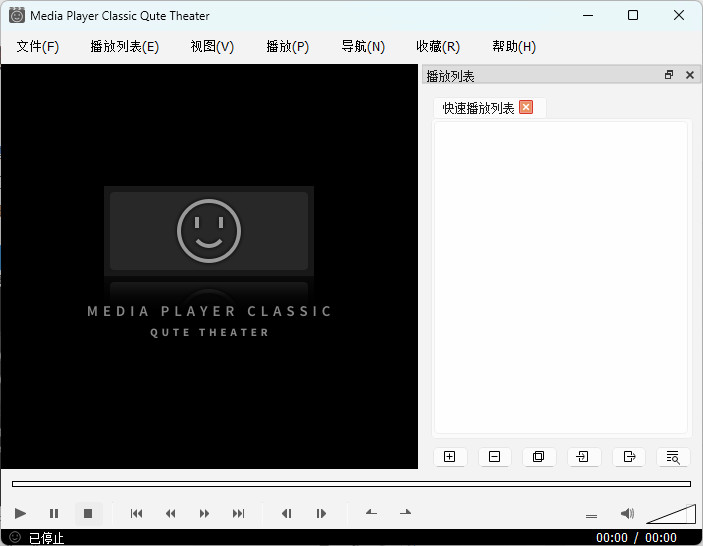The height and width of the screenshot is (546, 703).
Task: Copy playlist with the duplicate icon
Action: (538, 456)
